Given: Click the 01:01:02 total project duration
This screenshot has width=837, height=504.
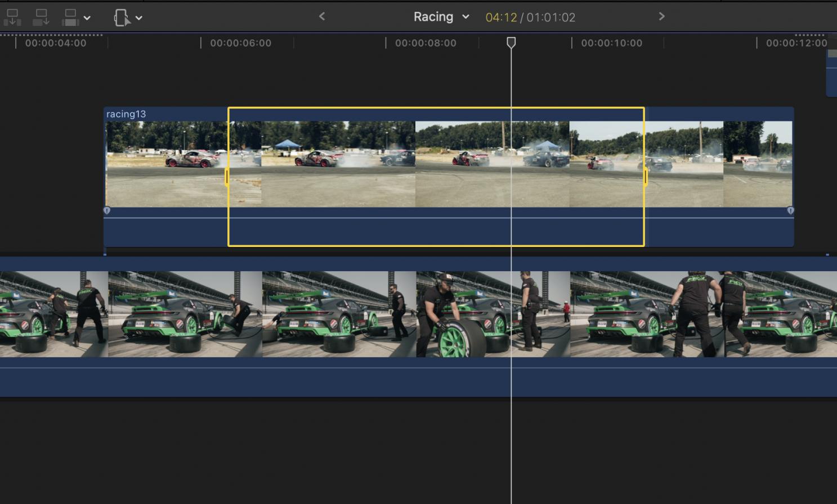Looking at the screenshot, I should [x=551, y=17].
